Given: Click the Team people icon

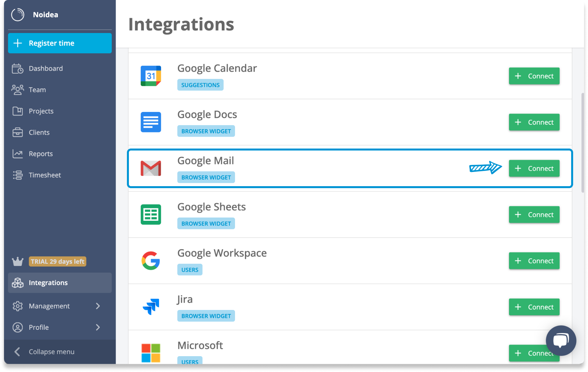Looking at the screenshot, I should tap(18, 90).
